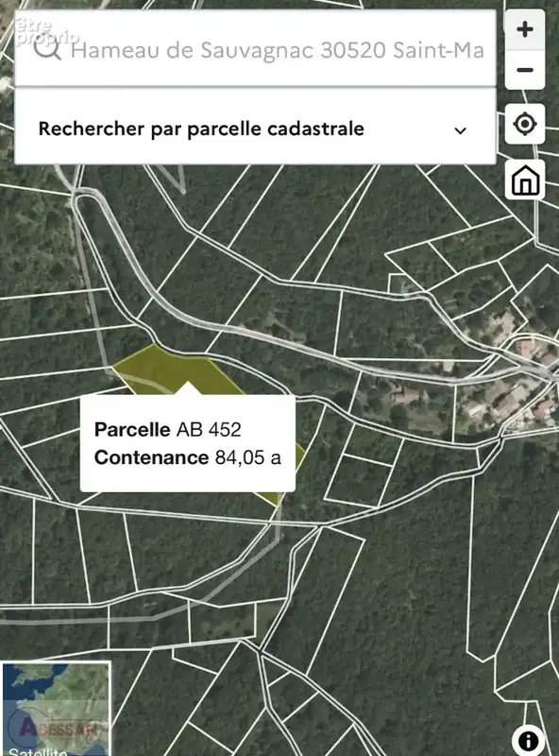Zoom in with the plus button
Viewport: 559px width, 756px height.
[525, 29]
